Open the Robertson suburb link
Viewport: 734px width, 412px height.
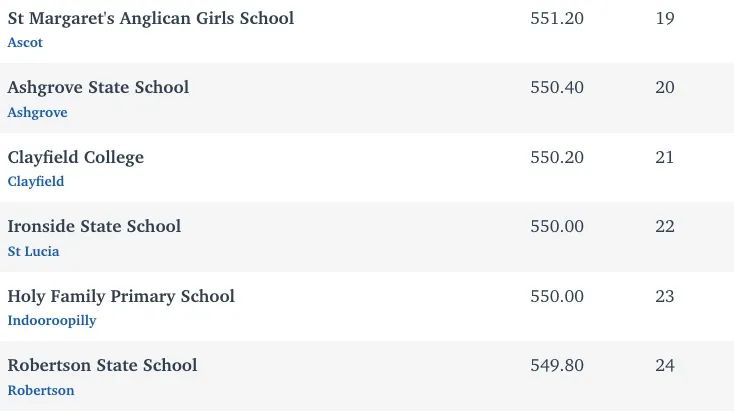[x=41, y=390]
